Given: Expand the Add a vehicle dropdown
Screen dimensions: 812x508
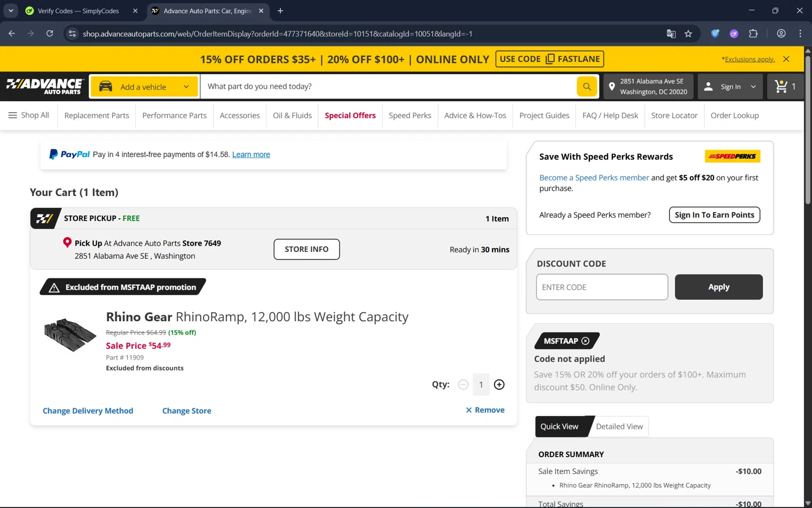Looking at the screenshot, I should coord(145,87).
